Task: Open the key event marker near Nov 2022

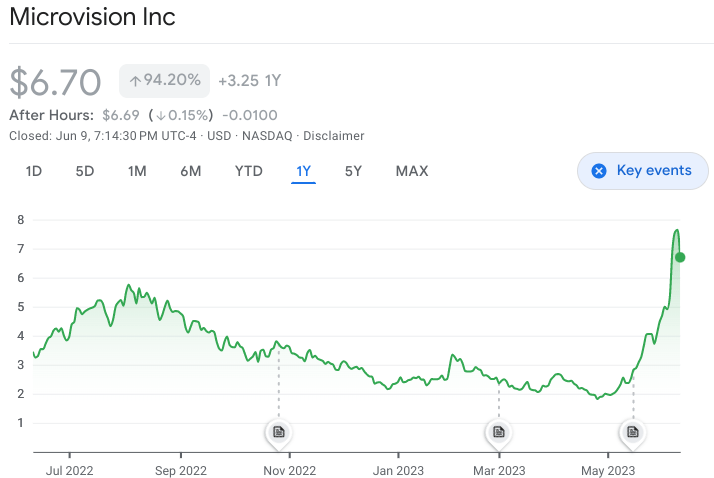Action: 279,432
